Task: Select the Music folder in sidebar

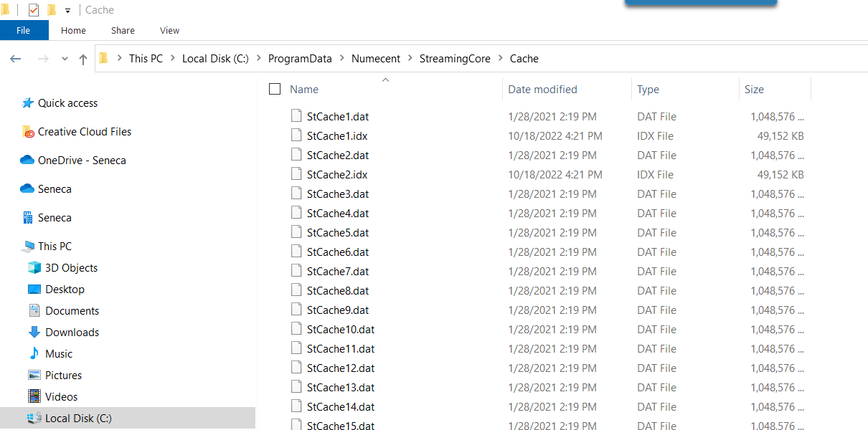Action: [58, 354]
